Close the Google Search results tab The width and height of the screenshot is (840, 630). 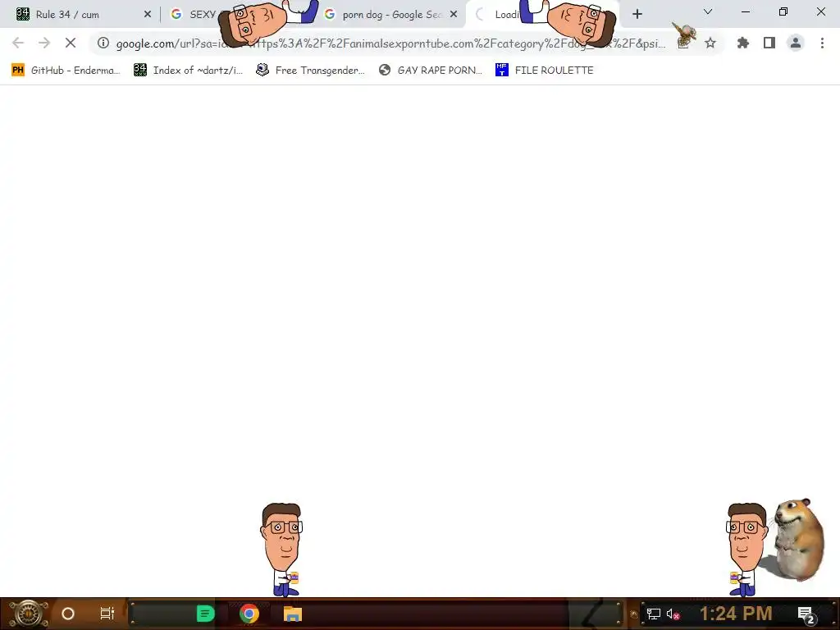tap(454, 15)
